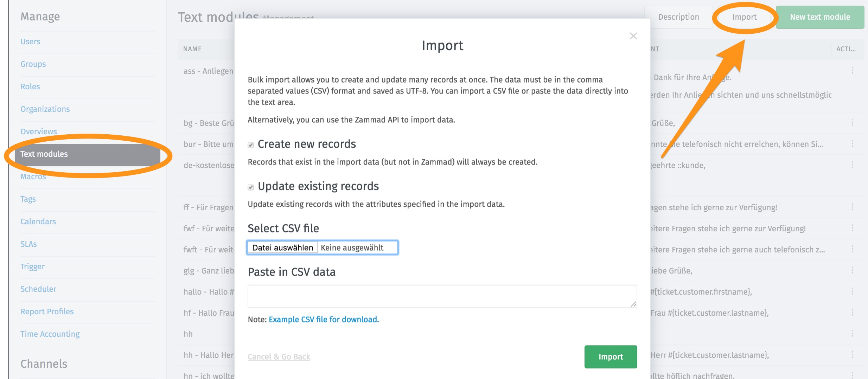This screenshot has height=379, width=868.
Task: Click content '#{ticket.customer.firstname},'
Action: point(701,292)
